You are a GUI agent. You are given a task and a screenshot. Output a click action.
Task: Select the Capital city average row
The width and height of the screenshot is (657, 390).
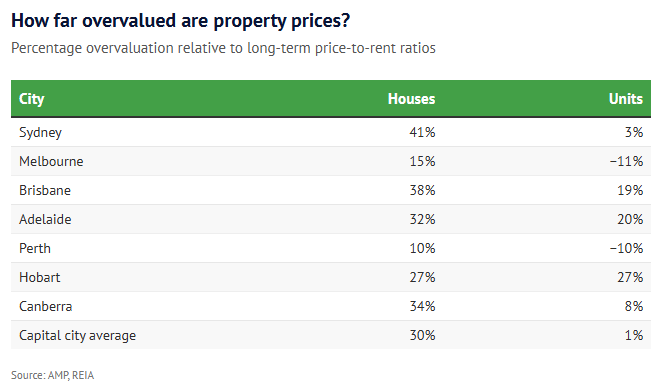pos(331,335)
